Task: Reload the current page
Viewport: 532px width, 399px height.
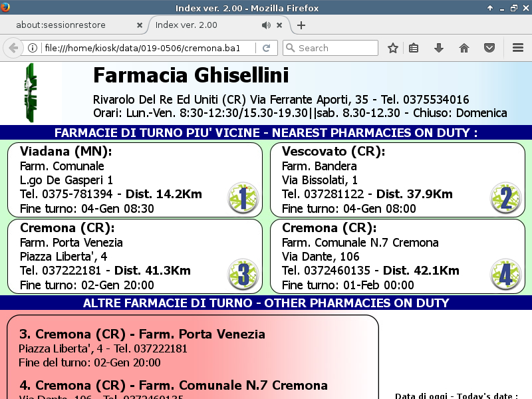Action: [x=266, y=48]
